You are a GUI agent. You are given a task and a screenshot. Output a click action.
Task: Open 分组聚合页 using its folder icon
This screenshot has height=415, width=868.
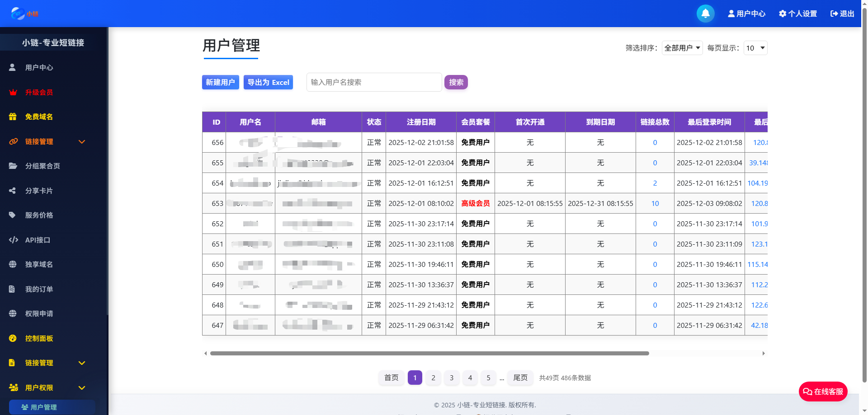click(12, 166)
